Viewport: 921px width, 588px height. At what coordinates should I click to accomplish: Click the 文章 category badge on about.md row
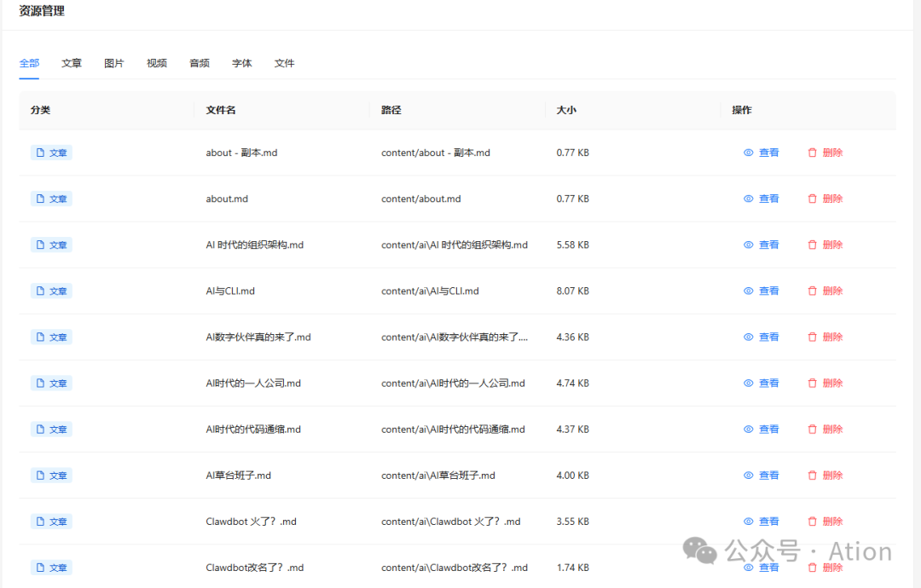pos(51,198)
